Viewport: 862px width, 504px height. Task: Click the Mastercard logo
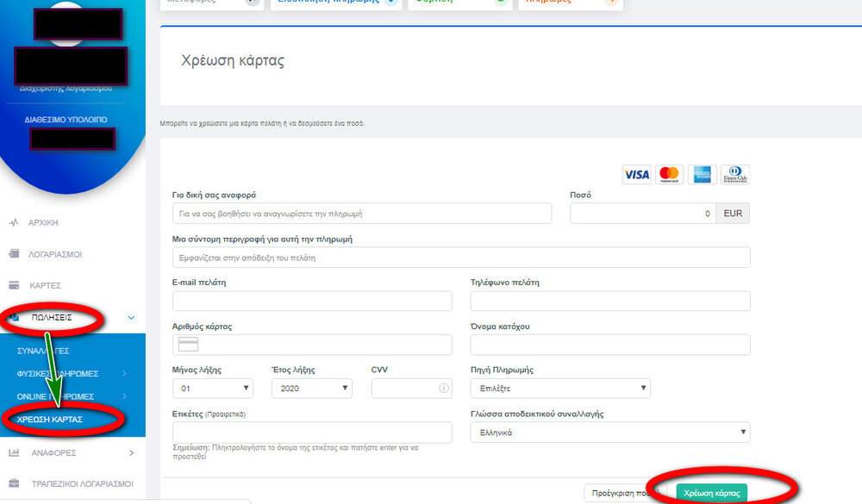[669, 174]
